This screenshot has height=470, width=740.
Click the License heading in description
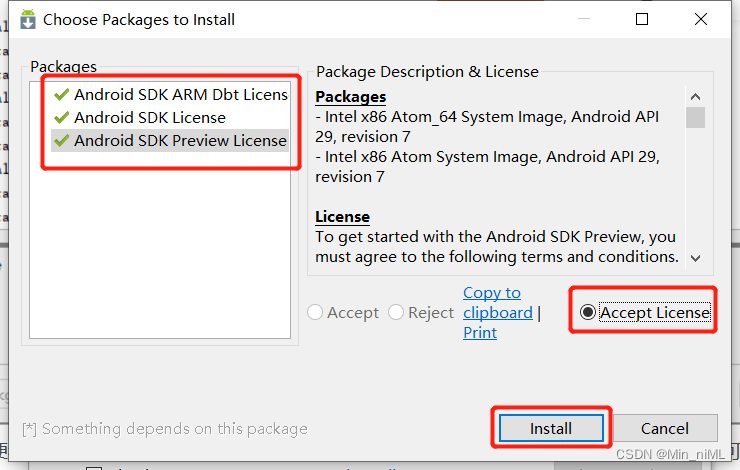(342, 217)
